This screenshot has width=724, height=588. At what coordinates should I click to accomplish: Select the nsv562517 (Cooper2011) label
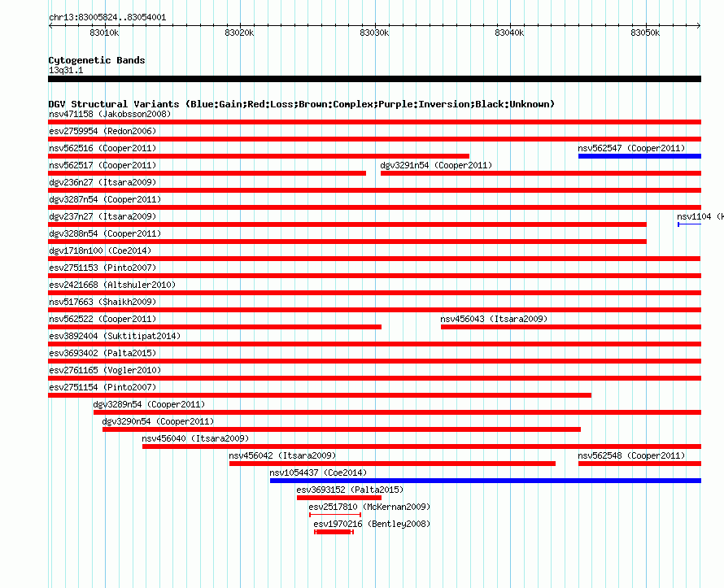[x=103, y=165]
